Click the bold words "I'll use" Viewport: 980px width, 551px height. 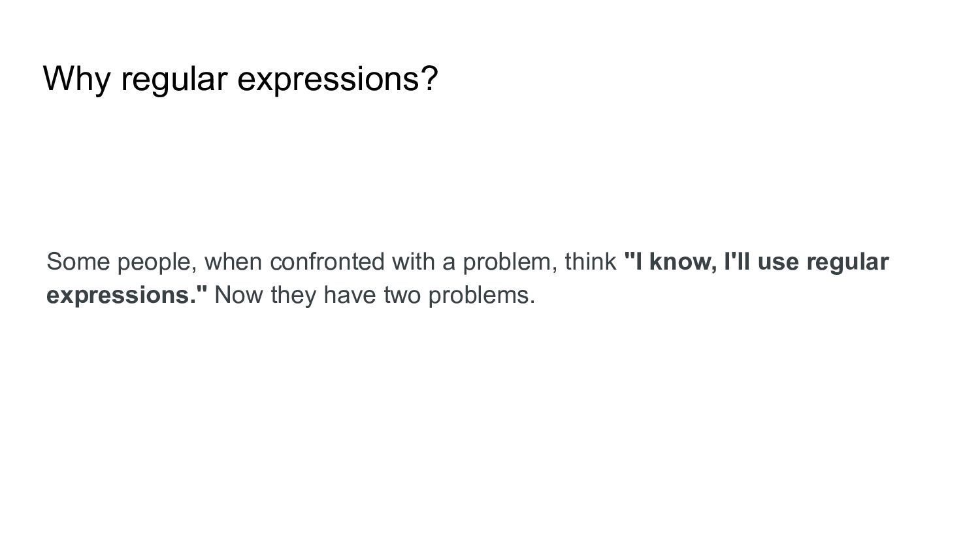tap(758, 261)
